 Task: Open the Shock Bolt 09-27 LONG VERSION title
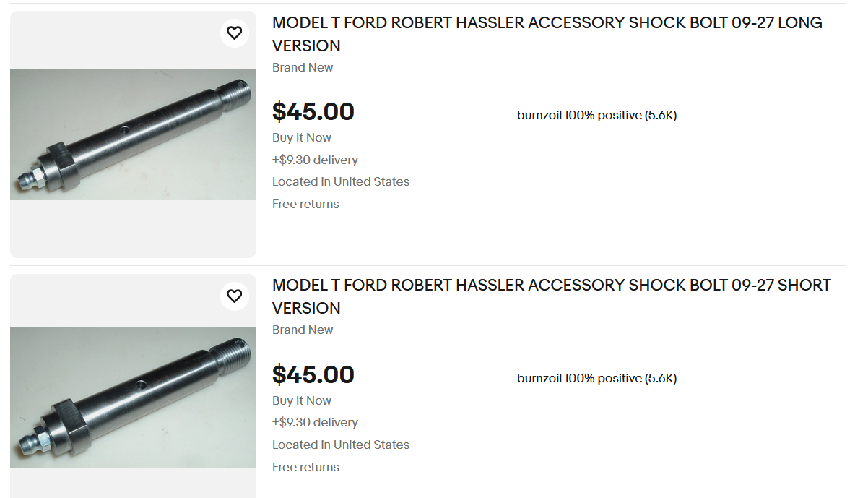547,34
